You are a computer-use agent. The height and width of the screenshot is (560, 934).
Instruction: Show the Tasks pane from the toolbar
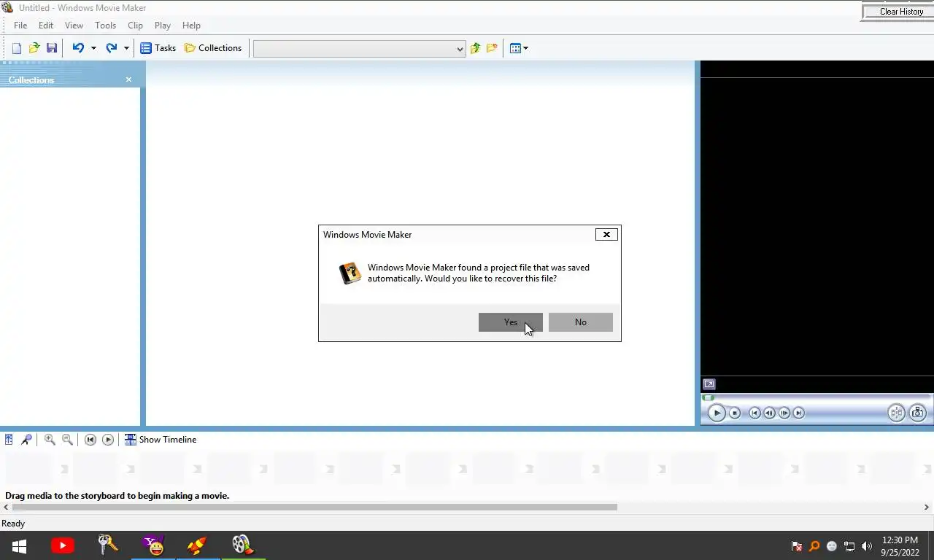pos(158,48)
